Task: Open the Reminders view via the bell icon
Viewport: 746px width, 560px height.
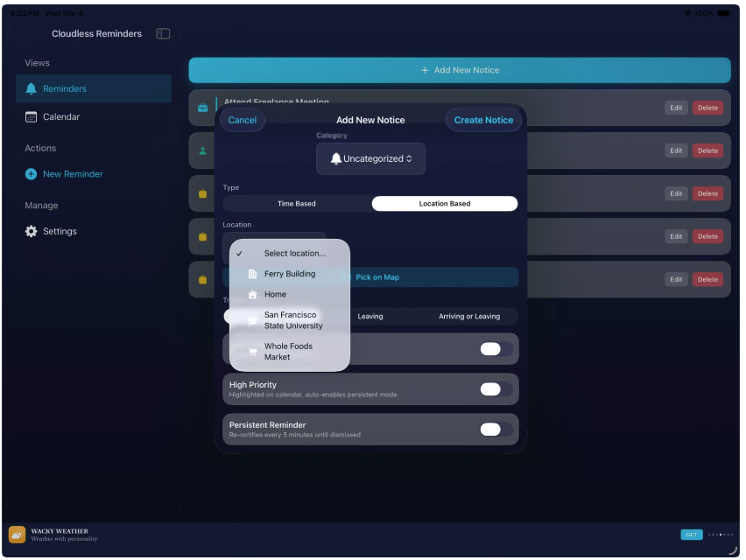Action: [x=32, y=88]
